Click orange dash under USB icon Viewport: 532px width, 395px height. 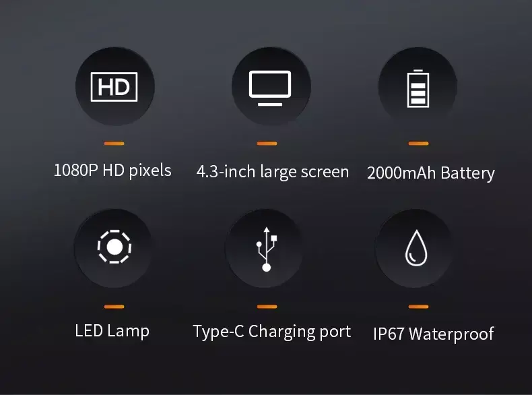pyautogui.click(x=267, y=307)
